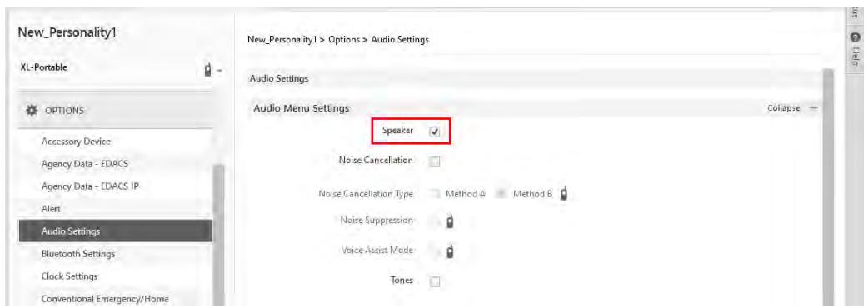Click the main panel vertical scrollbar

(828, 187)
